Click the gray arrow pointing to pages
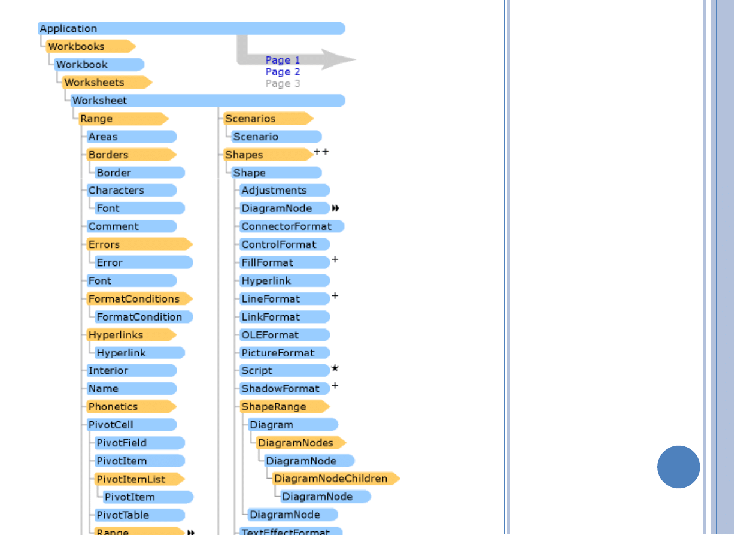 point(335,59)
